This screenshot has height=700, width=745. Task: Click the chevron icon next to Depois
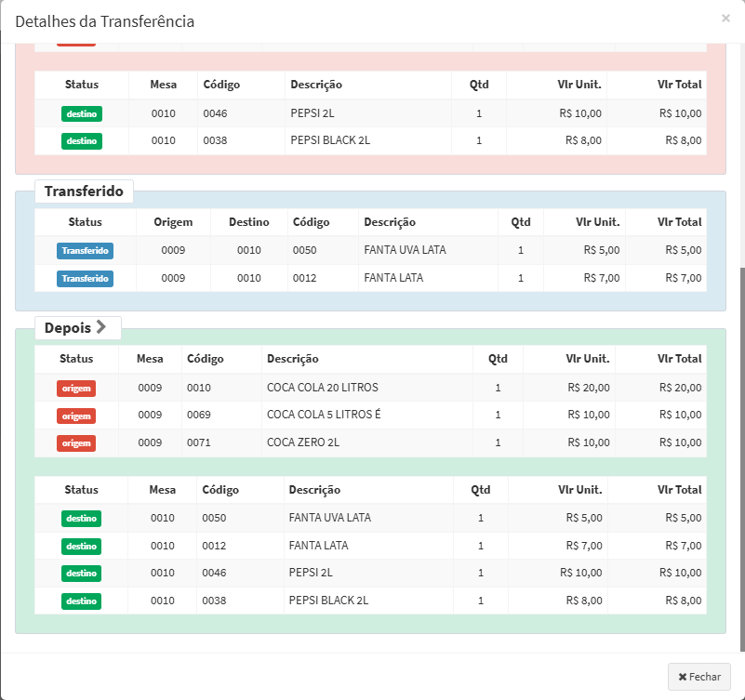click(x=100, y=326)
